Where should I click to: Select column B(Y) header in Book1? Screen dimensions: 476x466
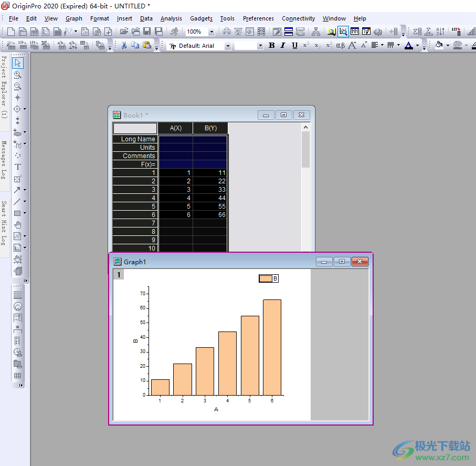coord(210,128)
